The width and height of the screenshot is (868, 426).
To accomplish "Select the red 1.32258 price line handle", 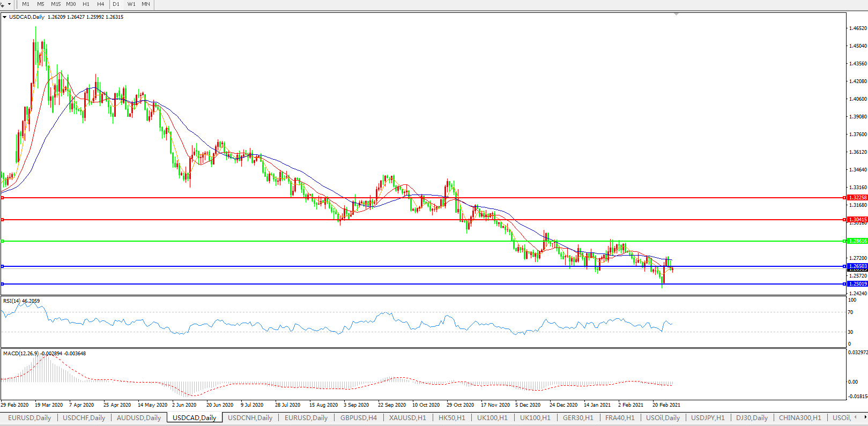I will (3, 198).
